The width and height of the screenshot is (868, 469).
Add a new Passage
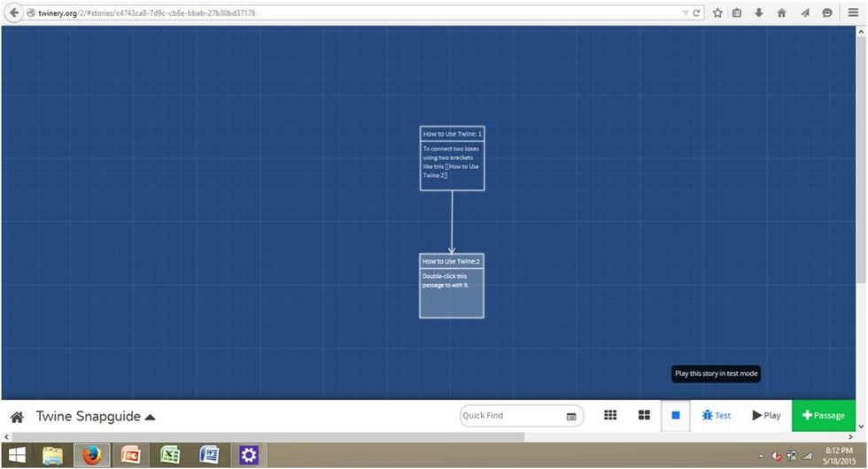pyautogui.click(x=823, y=415)
